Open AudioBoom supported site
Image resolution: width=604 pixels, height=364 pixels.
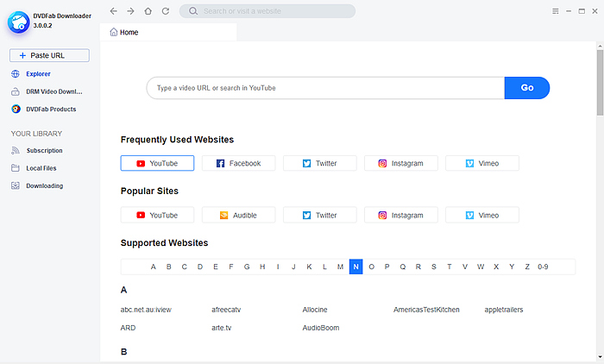321,328
